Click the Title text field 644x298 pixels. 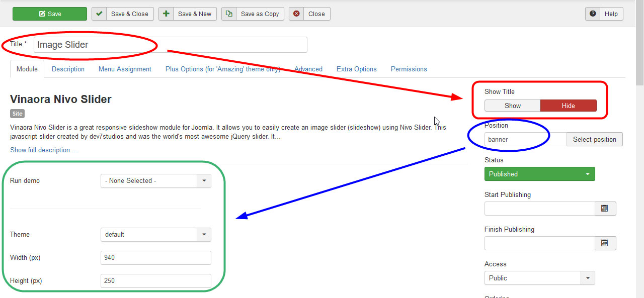170,45
